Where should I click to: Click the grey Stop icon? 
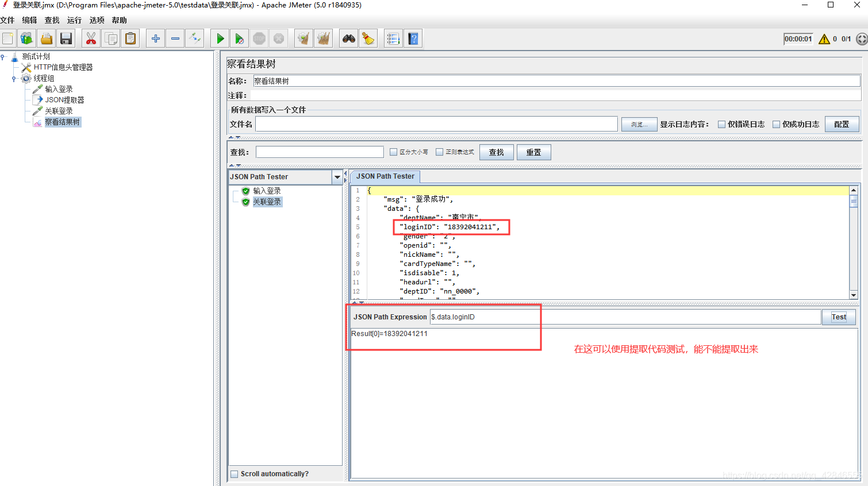259,38
